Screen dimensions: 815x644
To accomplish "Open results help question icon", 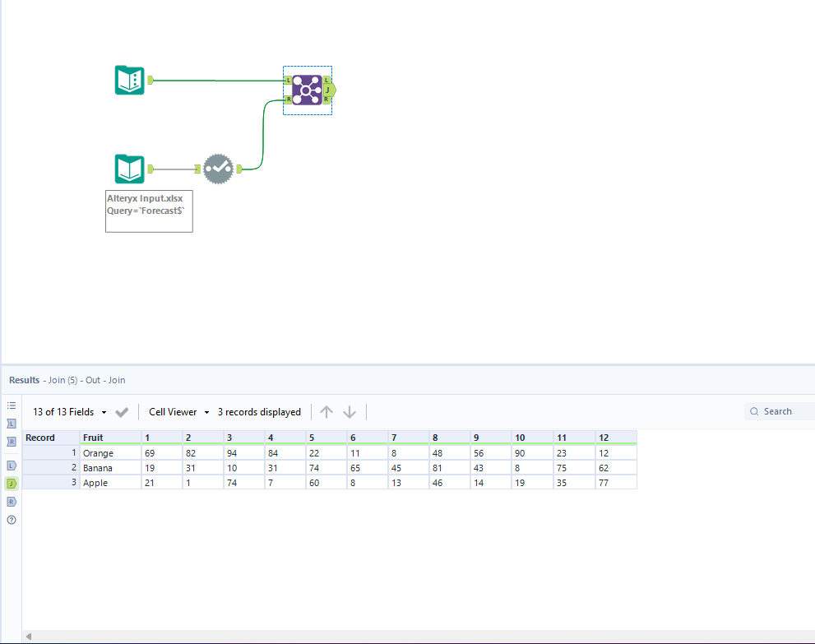I will point(12,520).
